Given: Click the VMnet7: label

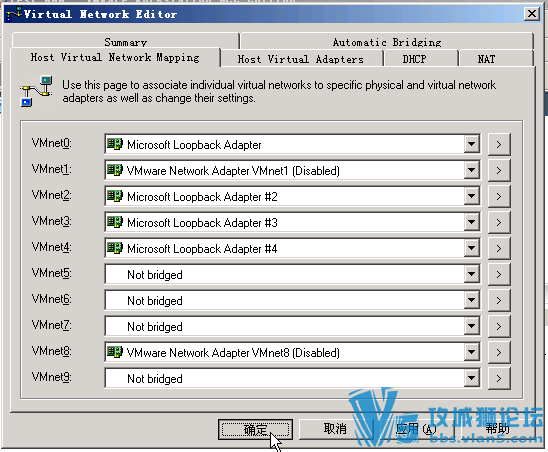Looking at the screenshot, I should pyautogui.click(x=51, y=325).
